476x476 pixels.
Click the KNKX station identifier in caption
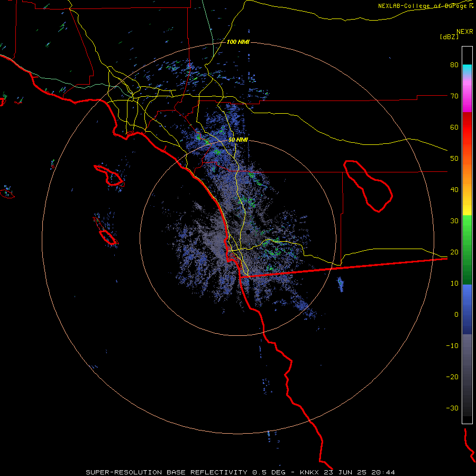[x=309, y=472]
